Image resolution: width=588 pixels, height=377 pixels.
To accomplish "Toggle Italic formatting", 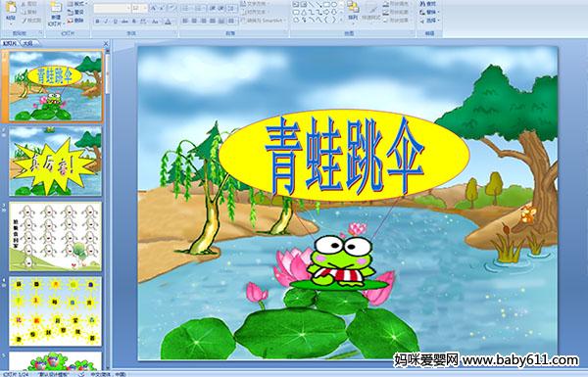I will pos(106,22).
